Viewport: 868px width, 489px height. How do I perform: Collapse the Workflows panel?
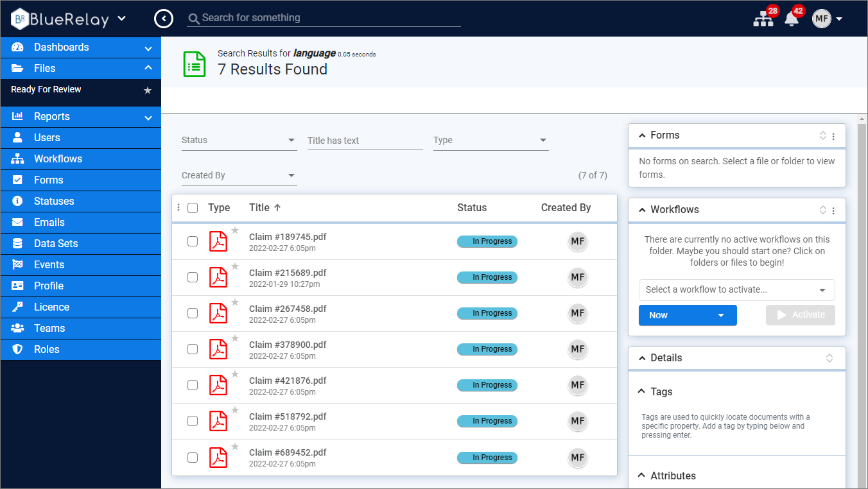point(641,210)
